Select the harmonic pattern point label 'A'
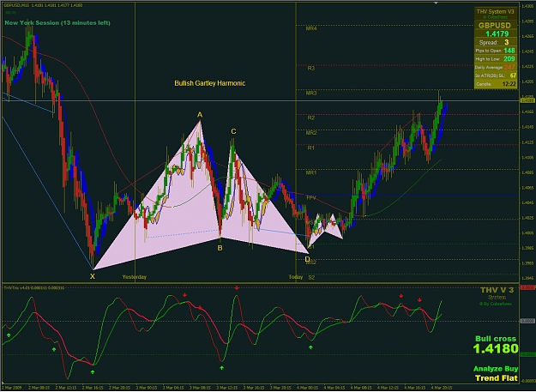536x392 pixels. click(x=200, y=115)
